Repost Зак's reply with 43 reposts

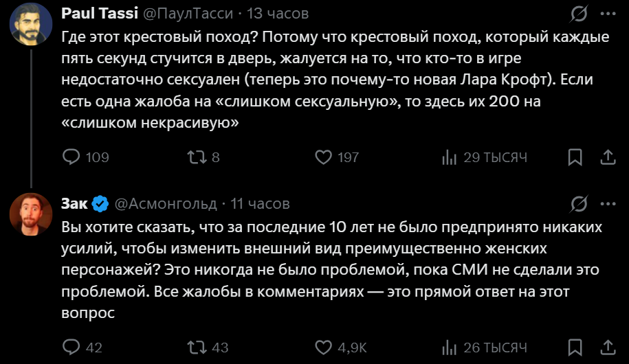pos(196,347)
